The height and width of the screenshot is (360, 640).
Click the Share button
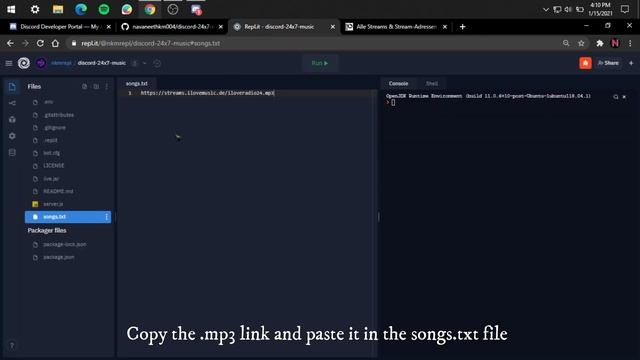(x=608, y=63)
